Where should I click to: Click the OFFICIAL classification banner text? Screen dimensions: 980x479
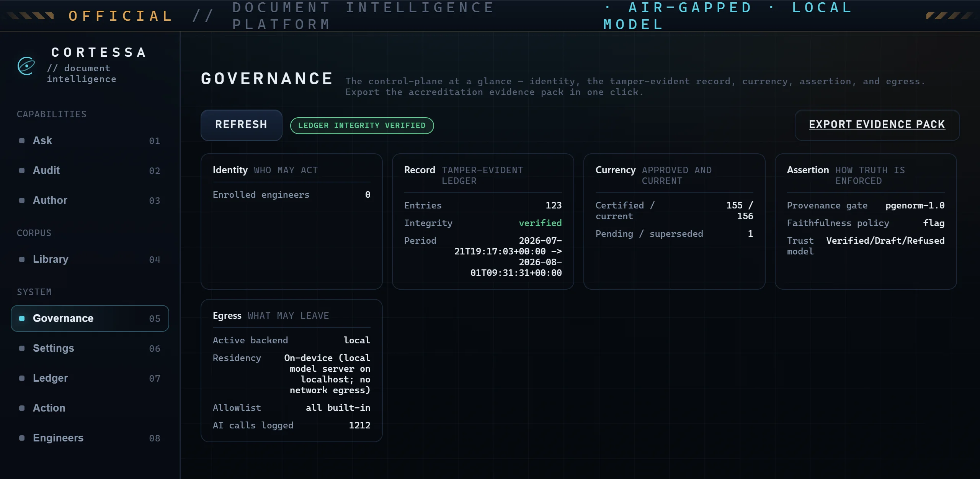click(x=121, y=16)
